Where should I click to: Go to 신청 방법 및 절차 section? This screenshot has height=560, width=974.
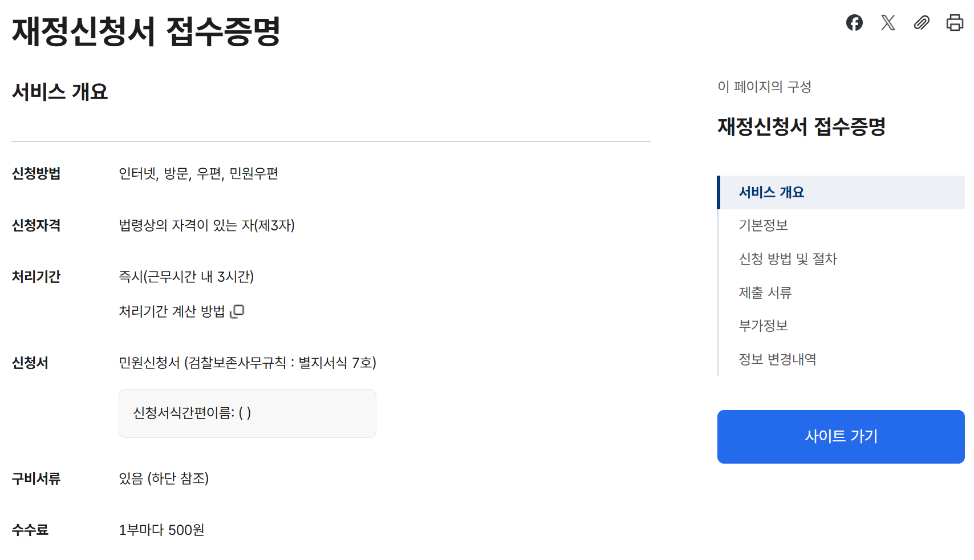[x=788, y=259]
